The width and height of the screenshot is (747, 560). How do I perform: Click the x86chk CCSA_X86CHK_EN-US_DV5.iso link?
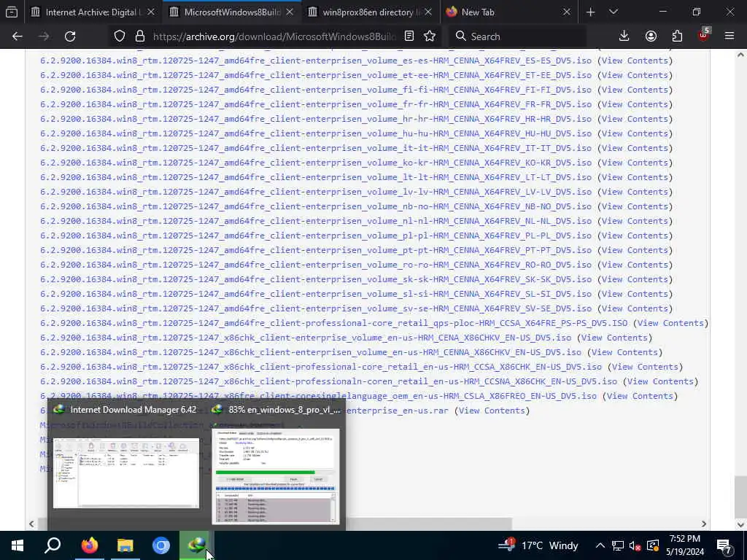pos(321,367)
